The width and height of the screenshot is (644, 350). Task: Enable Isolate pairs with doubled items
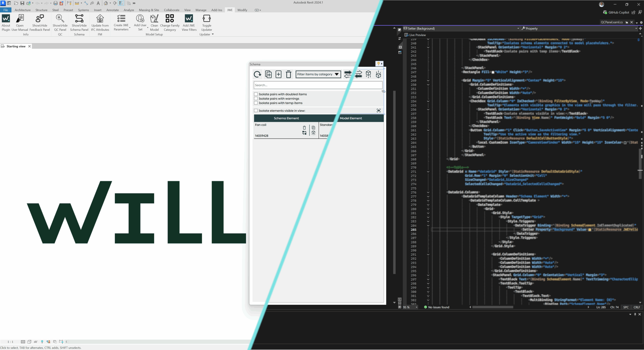click(256, 94)
